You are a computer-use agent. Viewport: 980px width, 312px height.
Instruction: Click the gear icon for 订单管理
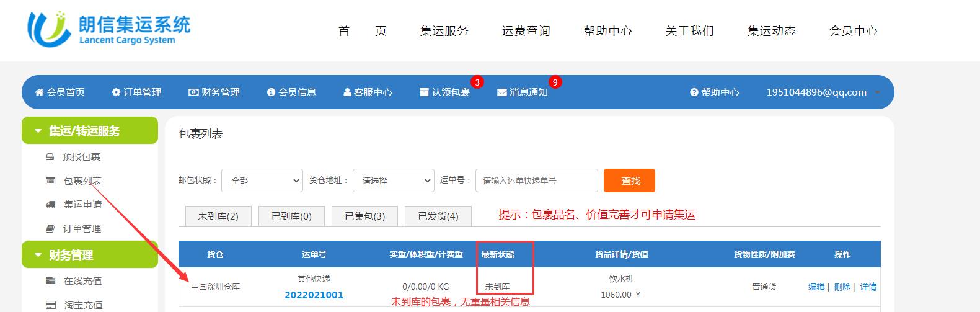tap(116, 92)
